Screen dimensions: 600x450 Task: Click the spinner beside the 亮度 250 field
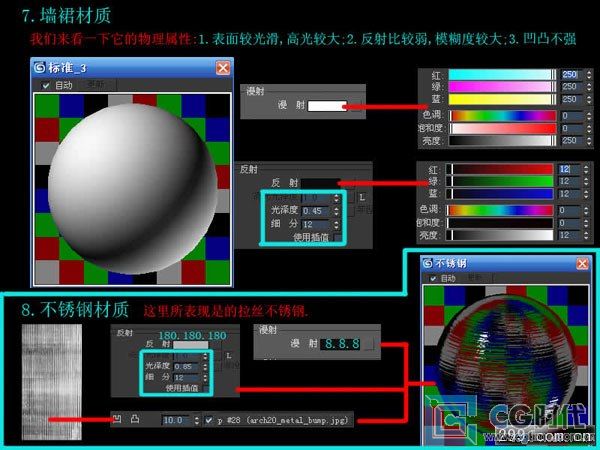click(x=589, y=141)
